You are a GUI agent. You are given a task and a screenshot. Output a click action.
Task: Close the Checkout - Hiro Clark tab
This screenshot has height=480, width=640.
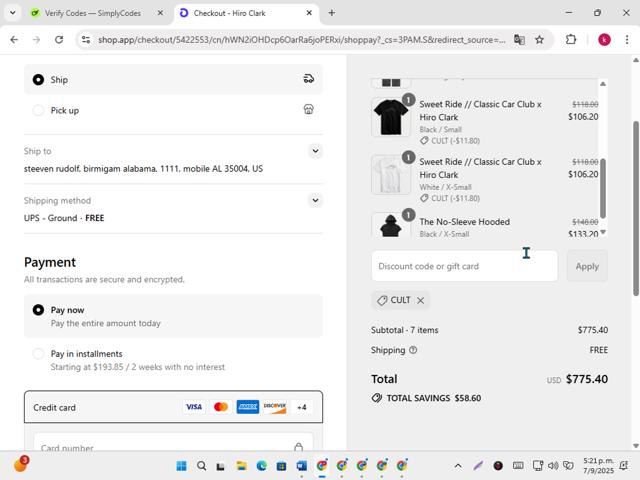(x=309, y=13)
